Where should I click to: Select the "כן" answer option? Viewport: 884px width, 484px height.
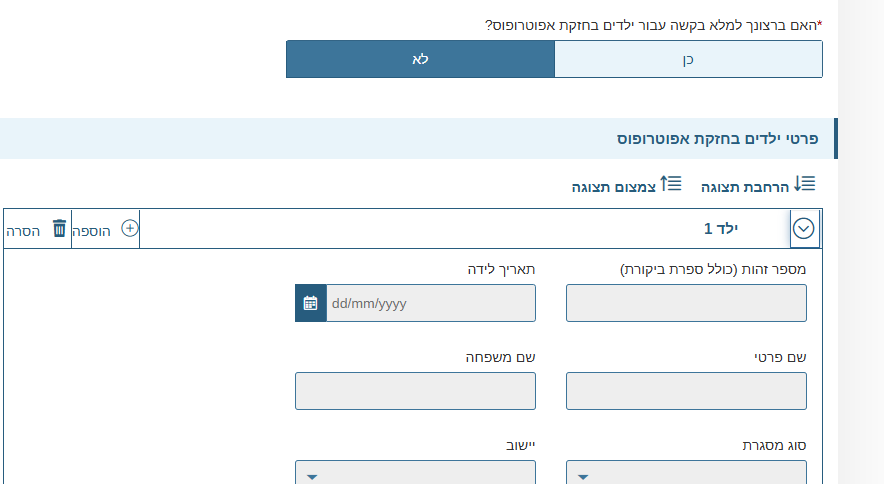point(688,59)
